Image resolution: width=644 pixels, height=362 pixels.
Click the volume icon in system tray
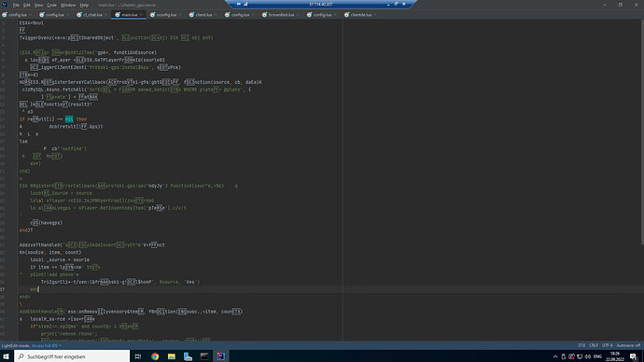point(588,356)
